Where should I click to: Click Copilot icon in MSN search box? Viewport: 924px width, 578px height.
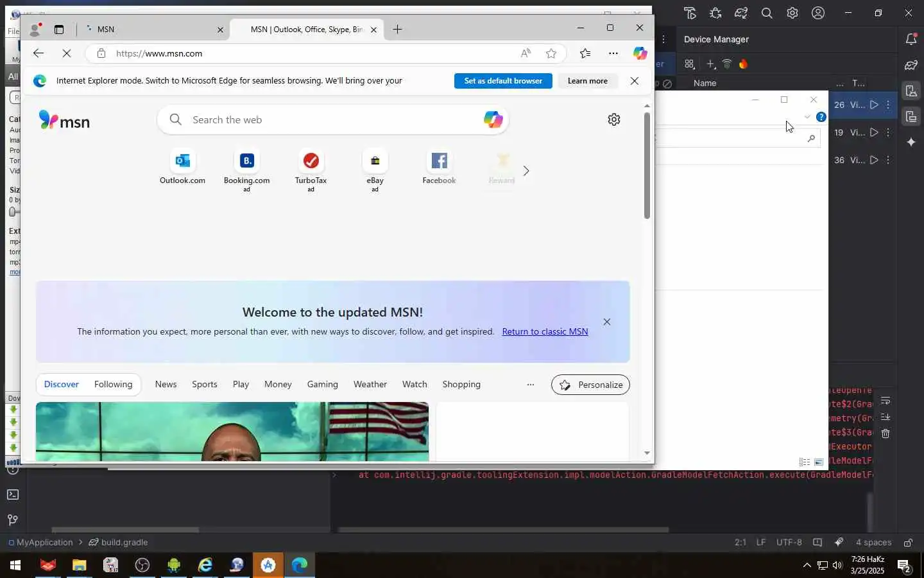(x=493, y=119)
